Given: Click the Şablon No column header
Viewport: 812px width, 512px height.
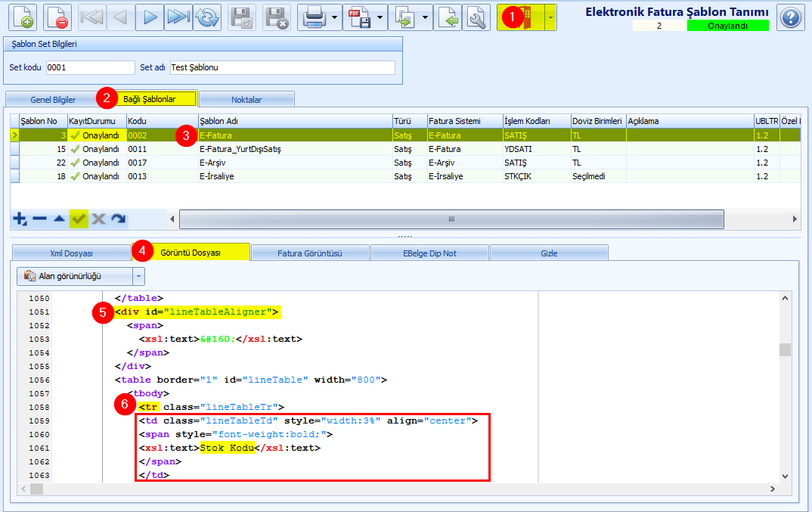Looking at the screenshot, I should pos(43,121).
